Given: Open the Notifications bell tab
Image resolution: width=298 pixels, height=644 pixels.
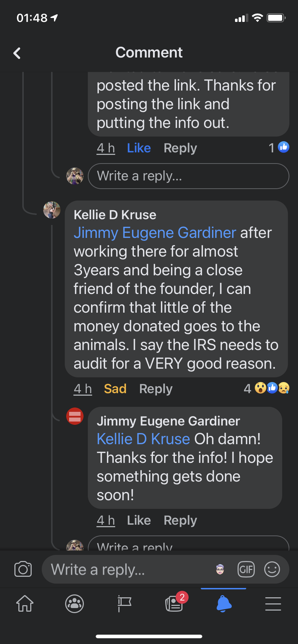Looking at the screenshot, I should (x=223, y=603).
